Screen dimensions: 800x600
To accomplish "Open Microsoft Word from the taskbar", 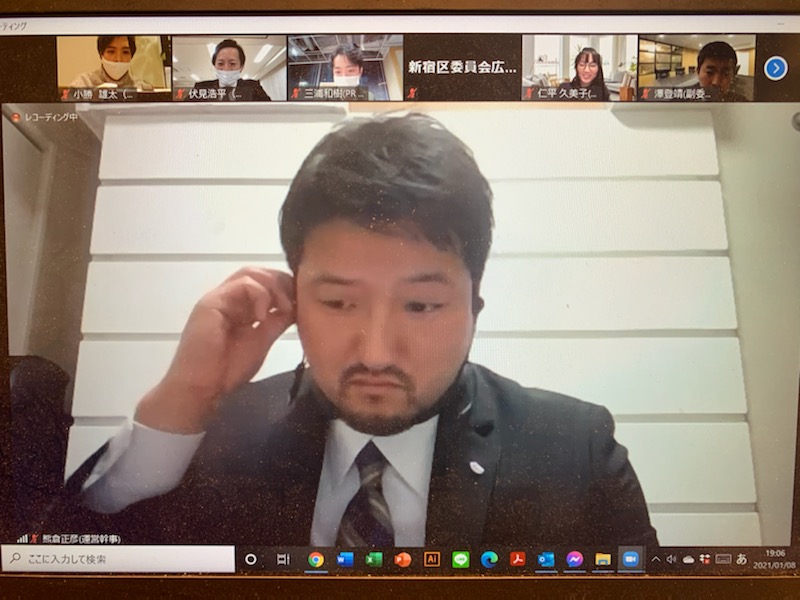I will 345,559.
